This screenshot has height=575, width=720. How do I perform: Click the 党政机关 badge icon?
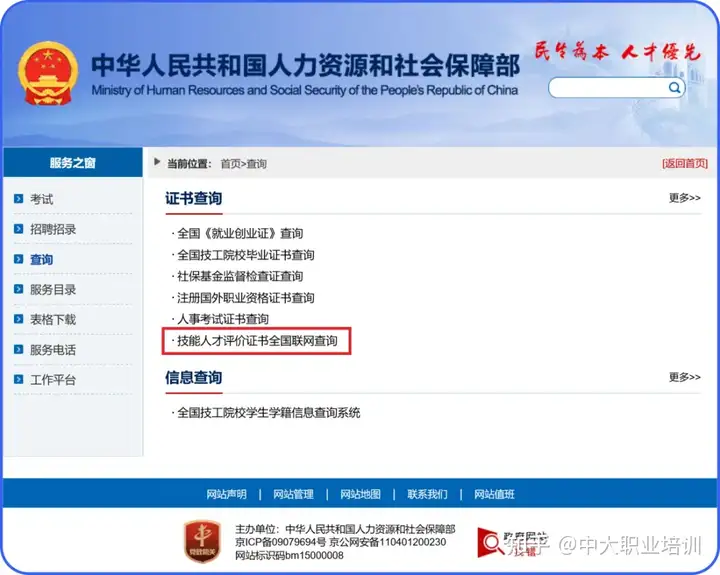click(202, 541)
